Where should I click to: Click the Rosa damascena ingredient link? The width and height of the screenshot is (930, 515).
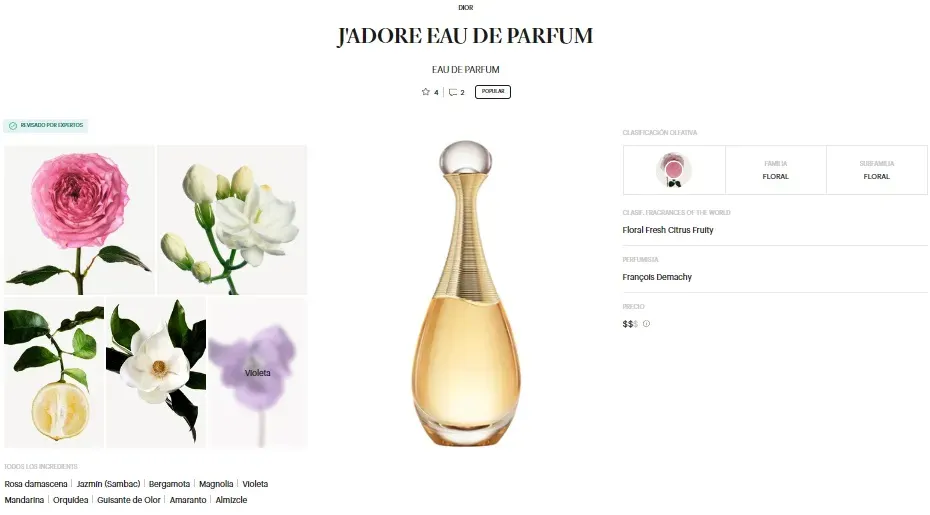tap(36, 484)
